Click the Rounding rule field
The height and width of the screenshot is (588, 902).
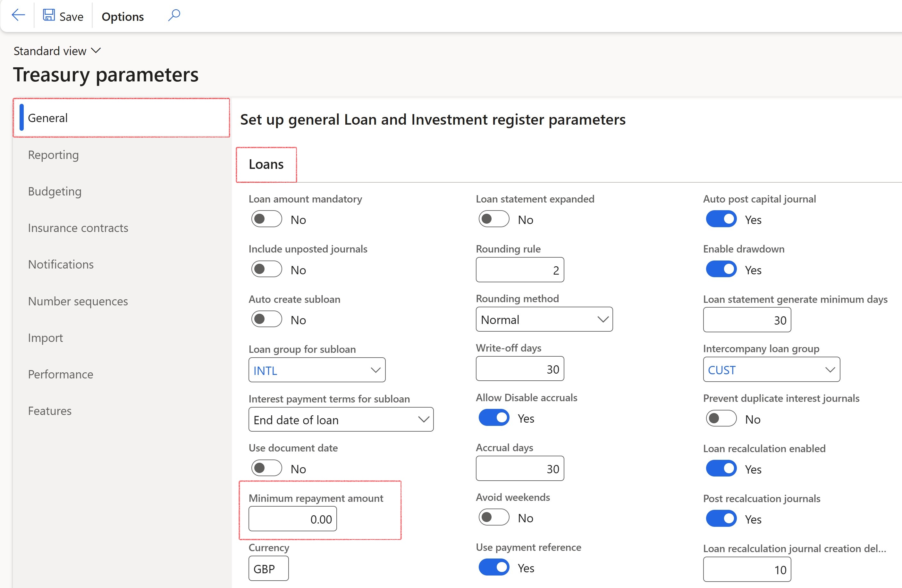pyautogui.click(x=520, y=270)
